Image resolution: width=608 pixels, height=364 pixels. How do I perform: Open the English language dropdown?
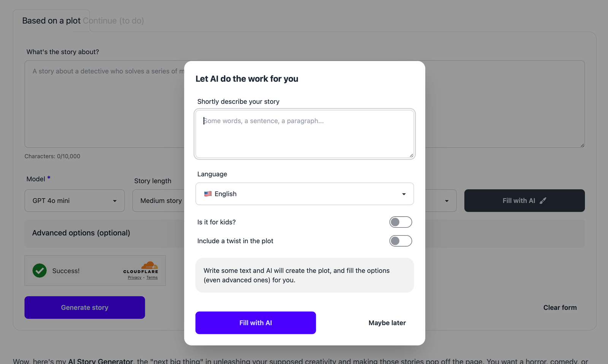click(x=304, y=194)
